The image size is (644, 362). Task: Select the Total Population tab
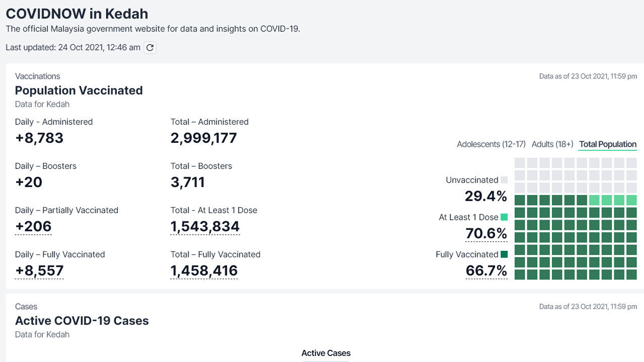[608, 144]
